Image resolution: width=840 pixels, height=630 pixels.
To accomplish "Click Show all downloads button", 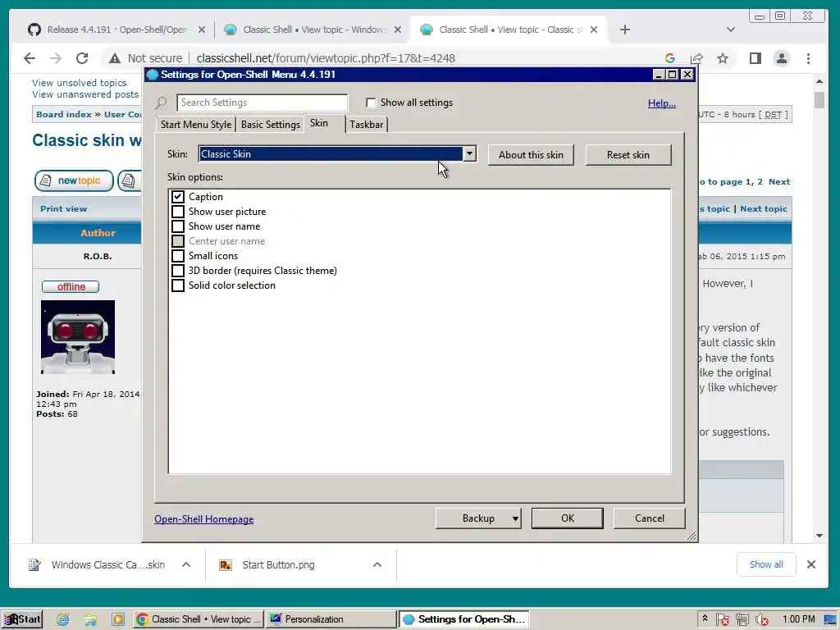I will 766,564.
